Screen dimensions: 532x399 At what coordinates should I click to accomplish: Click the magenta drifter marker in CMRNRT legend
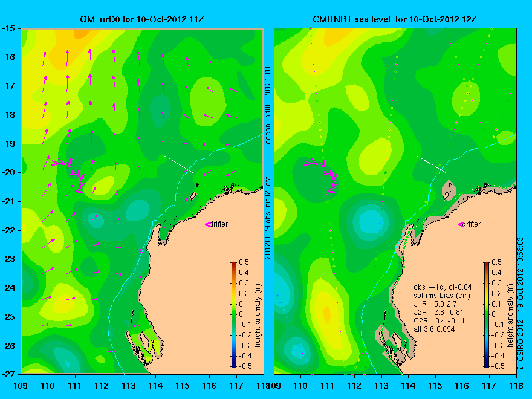[x=461, y=225]
